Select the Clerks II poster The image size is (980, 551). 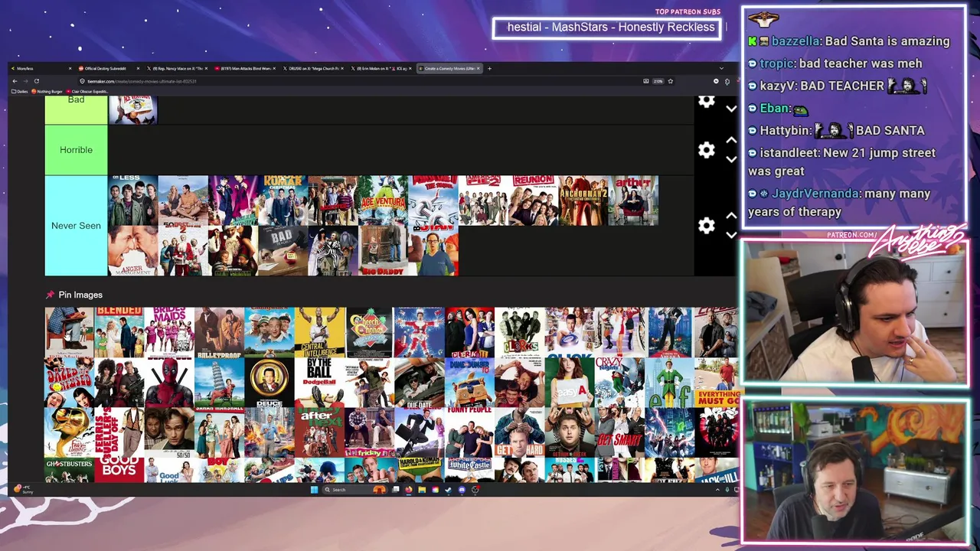tap(469, 332)
